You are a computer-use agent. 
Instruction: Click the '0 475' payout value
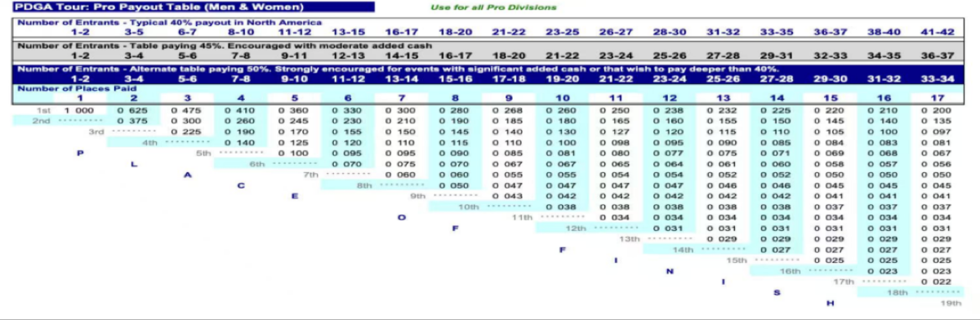(187, 109)
